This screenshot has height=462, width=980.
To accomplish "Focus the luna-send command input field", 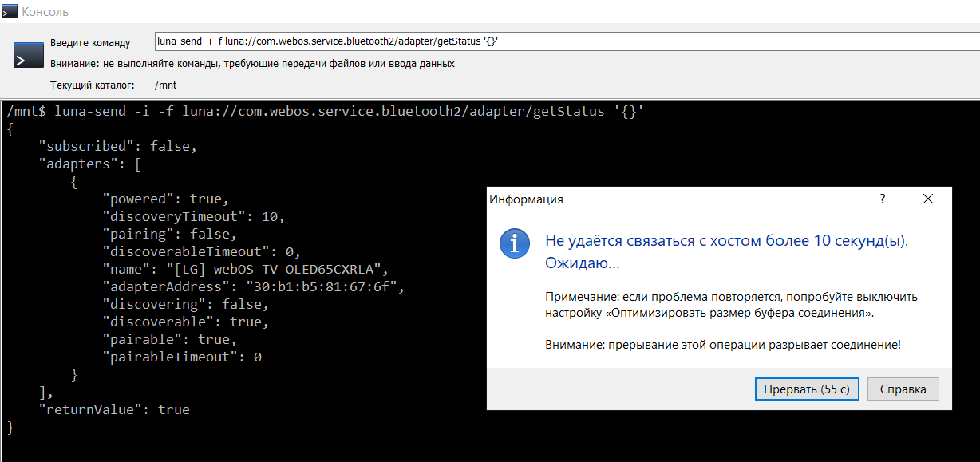I will [559, 42].
